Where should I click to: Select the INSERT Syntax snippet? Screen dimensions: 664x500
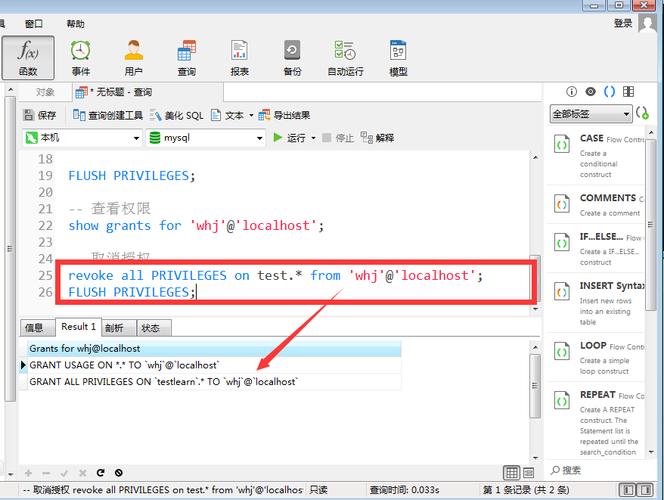tap(598, 303)
